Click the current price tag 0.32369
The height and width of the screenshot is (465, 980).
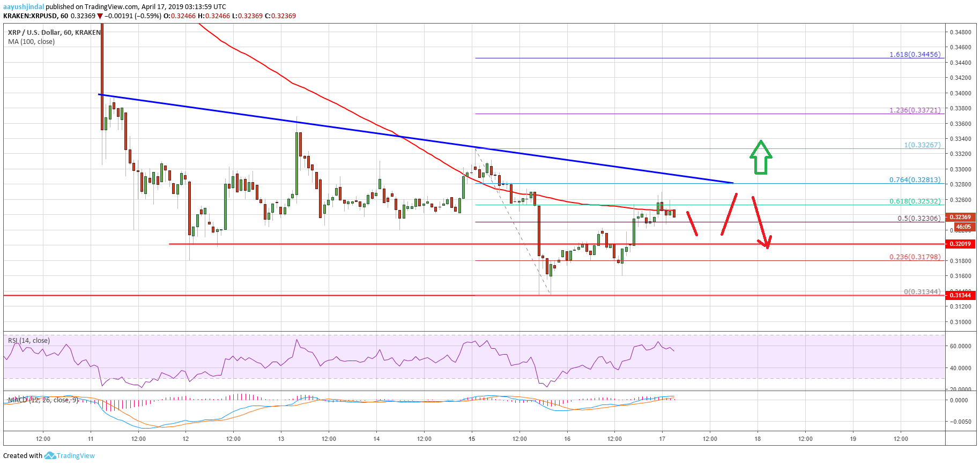[960, 217]
